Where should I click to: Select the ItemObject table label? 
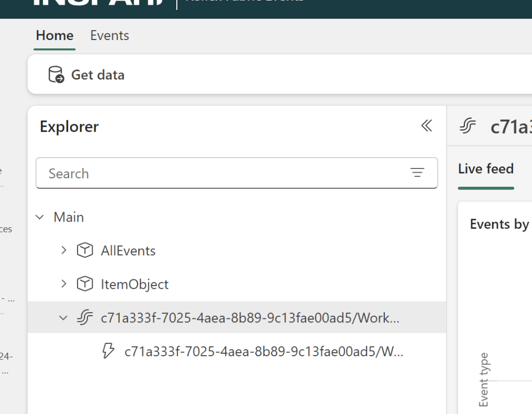point(135,284)
